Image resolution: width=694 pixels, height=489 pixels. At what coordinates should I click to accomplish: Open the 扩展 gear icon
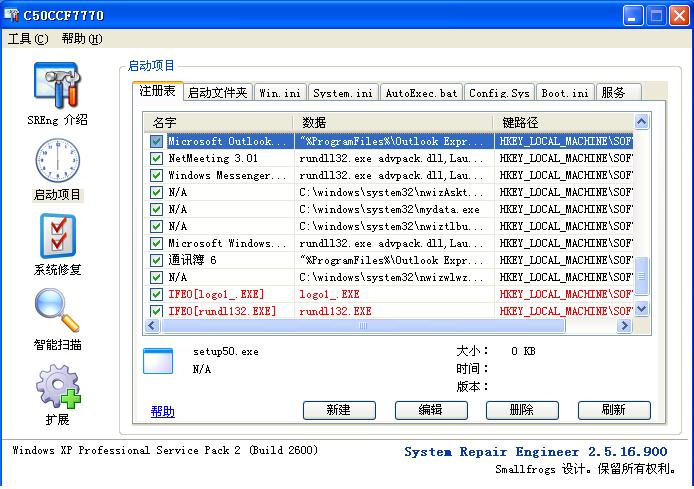58,386
